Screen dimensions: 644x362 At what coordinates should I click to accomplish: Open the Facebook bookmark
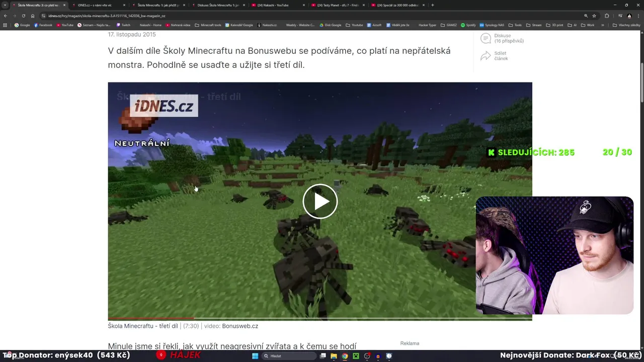(x=43, y=25)
